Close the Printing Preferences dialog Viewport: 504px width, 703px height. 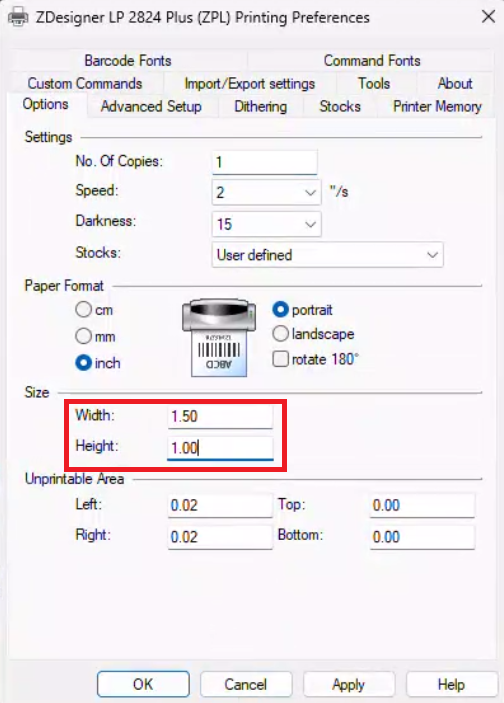tap(488, 17)
